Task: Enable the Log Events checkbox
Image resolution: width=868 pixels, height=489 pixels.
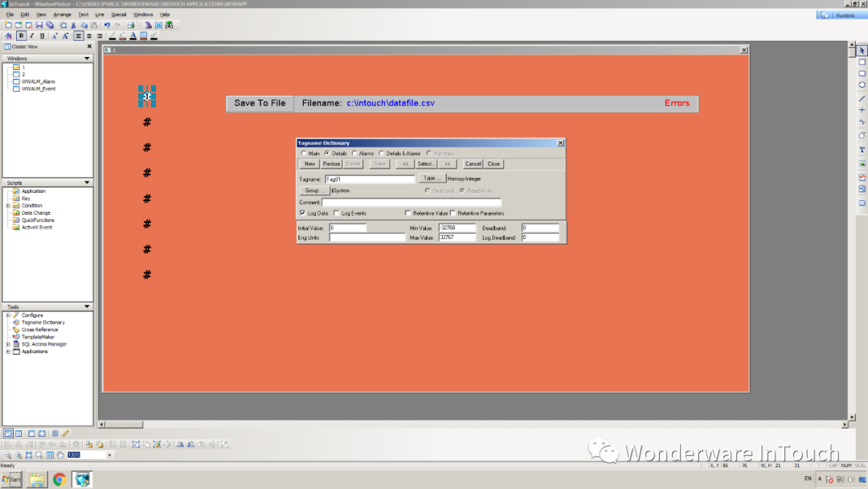Action: 336,213
